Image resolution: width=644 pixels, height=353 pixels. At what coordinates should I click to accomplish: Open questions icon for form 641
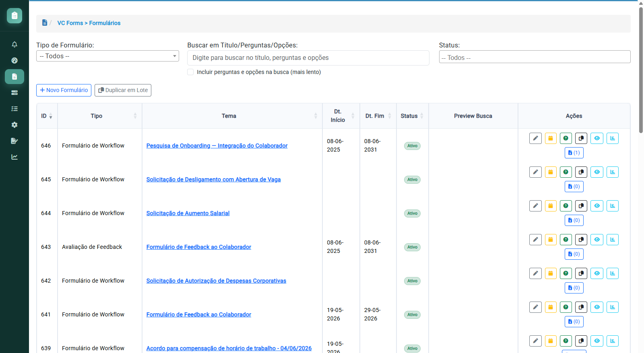point(566,307)
